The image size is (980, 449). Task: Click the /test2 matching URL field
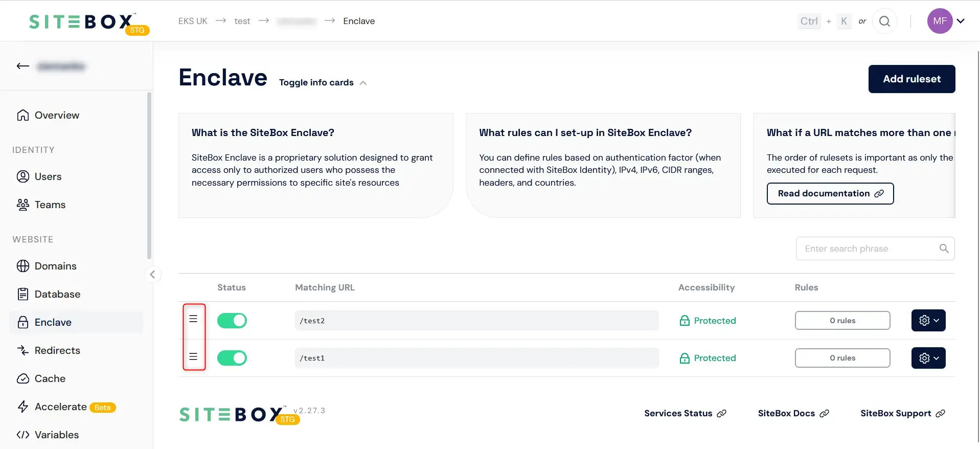(476, 321)
